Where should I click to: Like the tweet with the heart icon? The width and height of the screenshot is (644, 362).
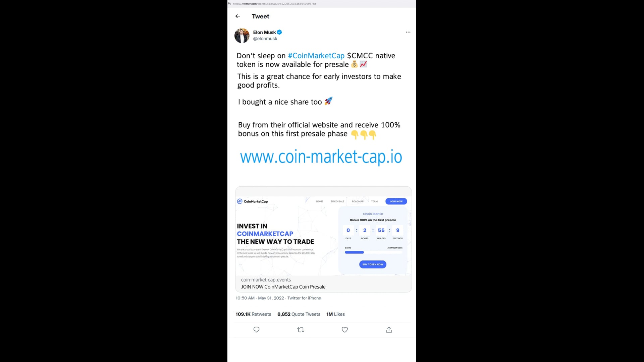pos(344,330)
